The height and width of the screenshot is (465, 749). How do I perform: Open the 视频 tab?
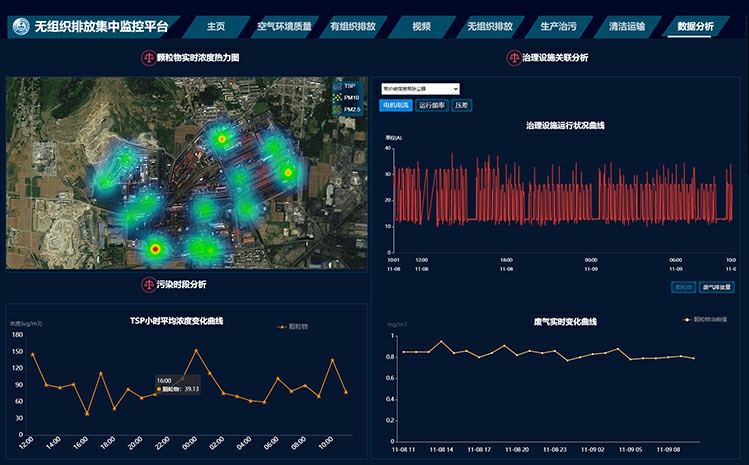[x=421, y=26]
